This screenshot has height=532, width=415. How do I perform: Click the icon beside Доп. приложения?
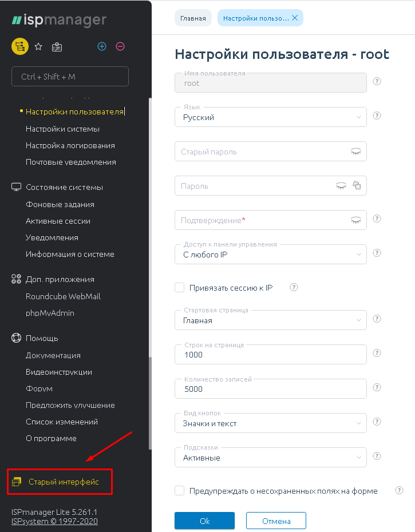(x=16, y=279)
